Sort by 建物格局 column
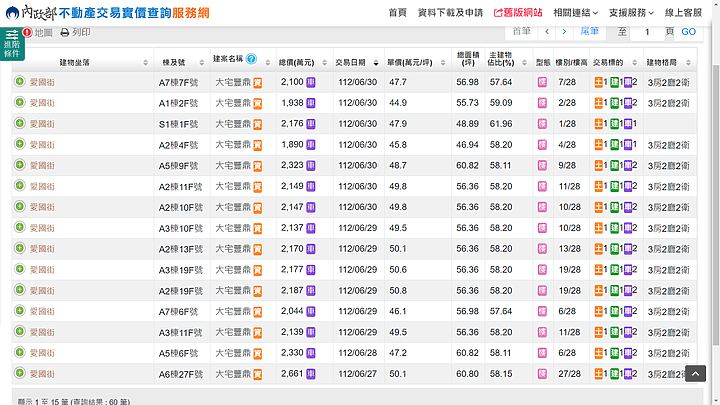 point(688,62)
